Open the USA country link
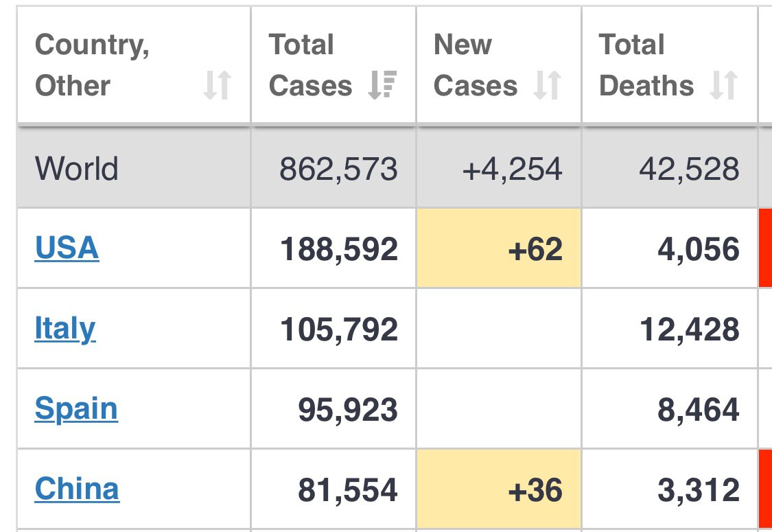The height and width of the screenshot is (532, 772). [x=67, y=248]
